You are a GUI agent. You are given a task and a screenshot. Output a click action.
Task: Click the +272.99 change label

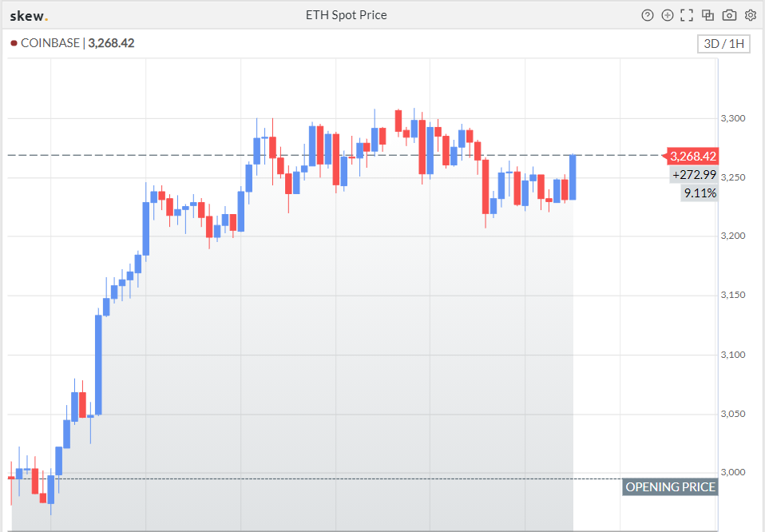tap(694, 175)
